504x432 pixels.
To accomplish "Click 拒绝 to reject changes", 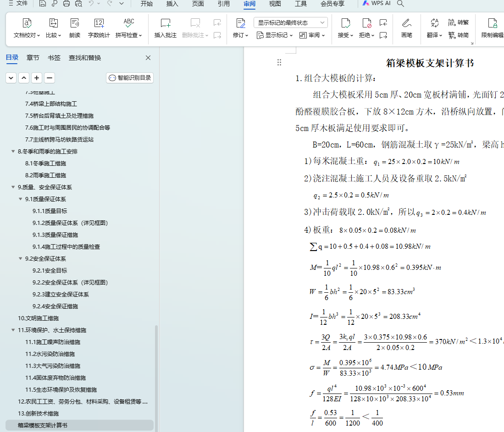I will pos(366,28).
